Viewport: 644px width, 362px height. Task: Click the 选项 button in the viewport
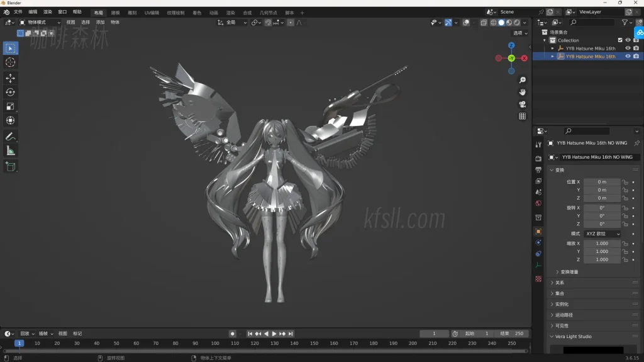tap(519, 33)
